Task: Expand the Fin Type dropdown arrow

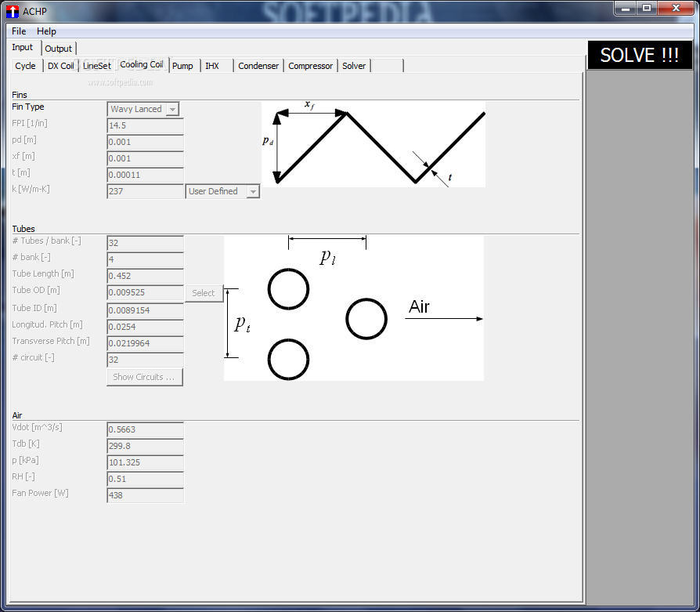Action: pyautogui.click(x=172, y=110)
